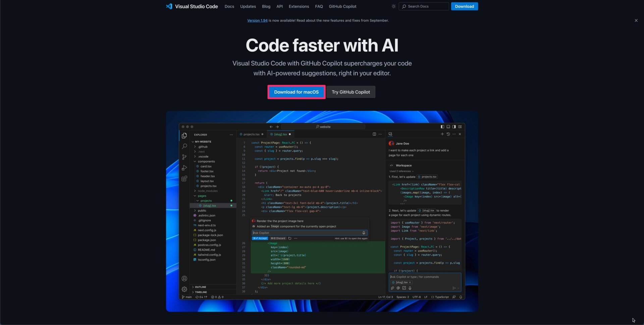Toggle the panel visibility layout control

[x=448, y=127]
